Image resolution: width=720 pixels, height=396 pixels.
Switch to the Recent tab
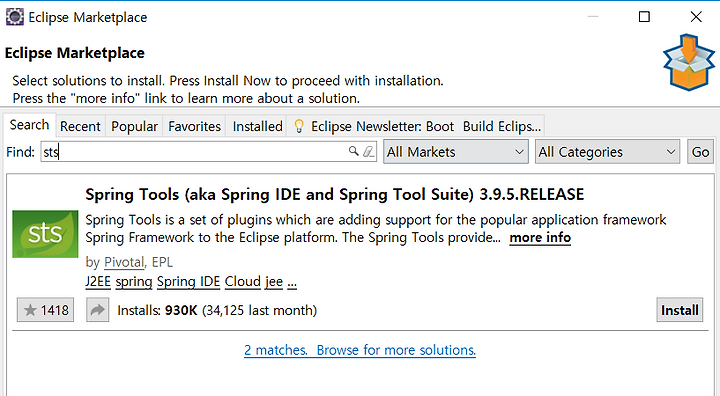tap(80, 126)
